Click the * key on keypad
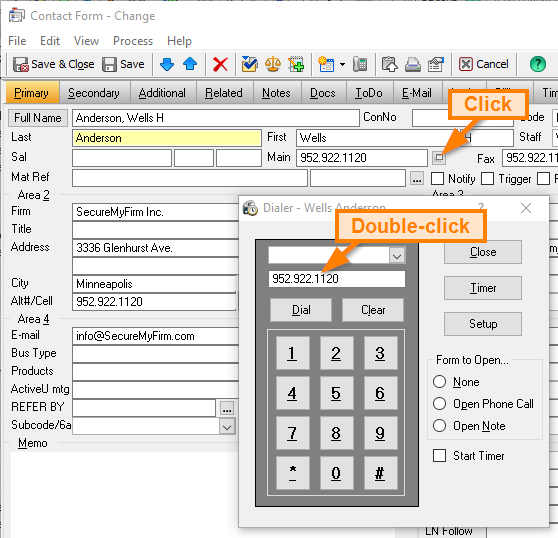558x538 pixels. tap(293, 473)
